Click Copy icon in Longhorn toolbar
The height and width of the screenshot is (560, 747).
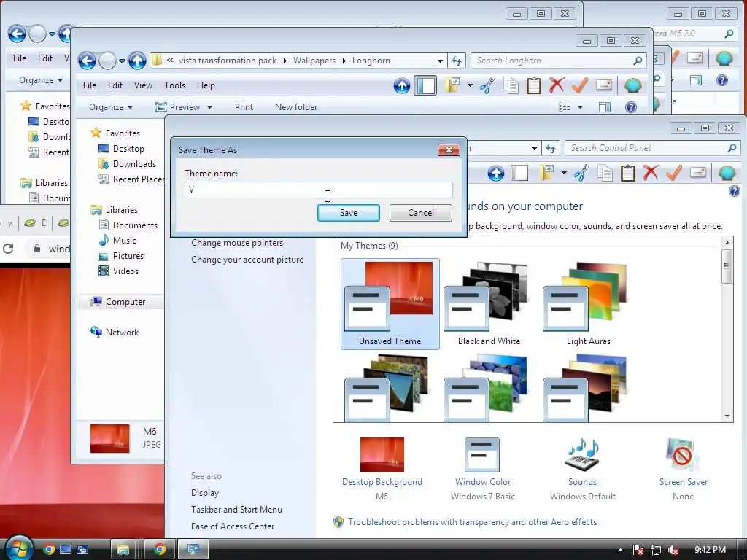(510, 85)
